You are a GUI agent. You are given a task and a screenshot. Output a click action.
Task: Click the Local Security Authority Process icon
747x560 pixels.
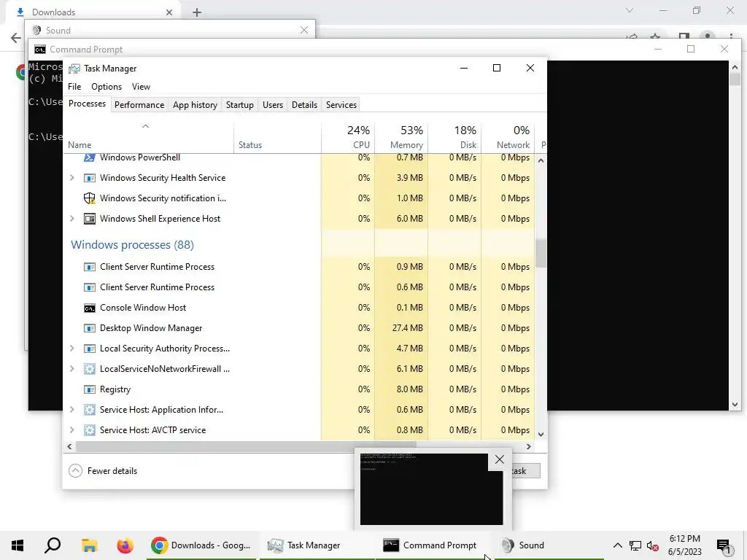(x=89, y=349)
